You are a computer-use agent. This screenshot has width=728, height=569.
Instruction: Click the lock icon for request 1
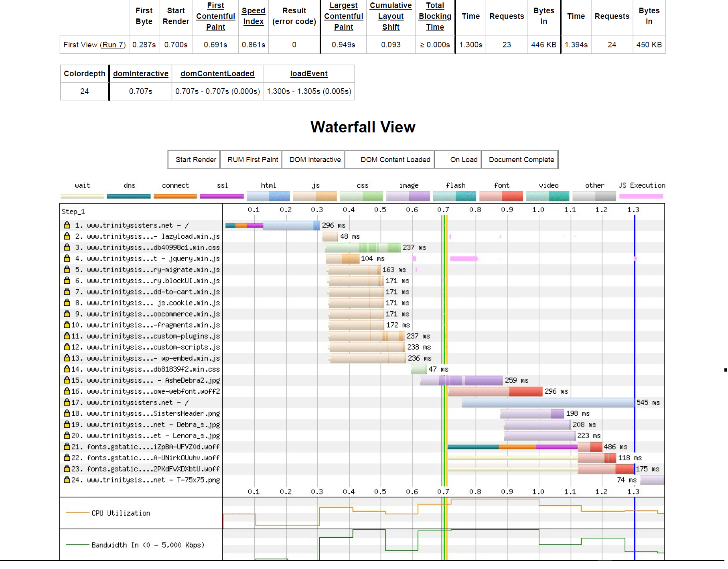tap(67, 225)
